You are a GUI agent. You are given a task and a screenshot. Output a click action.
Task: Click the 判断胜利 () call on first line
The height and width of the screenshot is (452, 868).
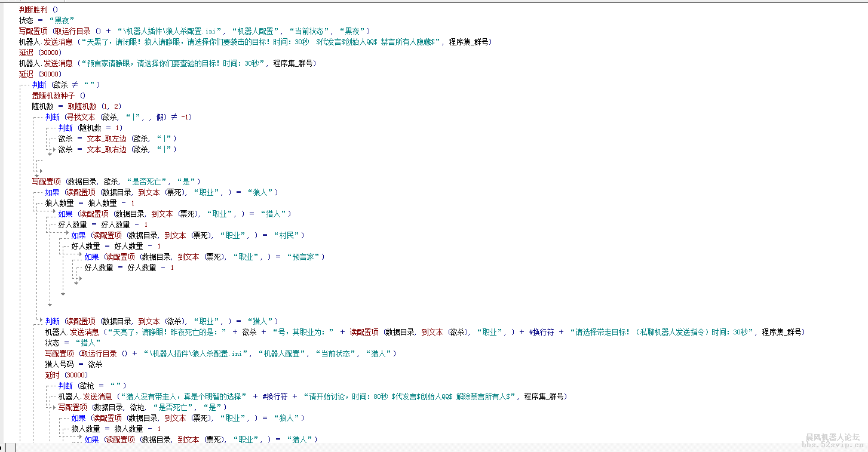click(39, 10)
